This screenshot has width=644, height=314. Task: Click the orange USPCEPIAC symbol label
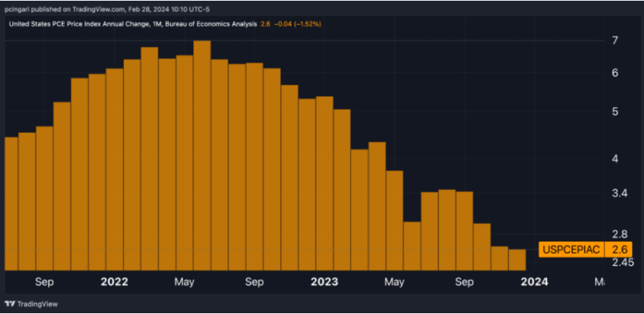pos(572,249)
